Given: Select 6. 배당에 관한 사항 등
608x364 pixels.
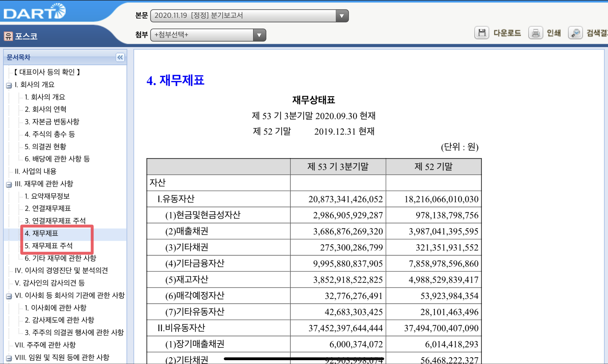Looking at the screenshot, I should pyautogui.click(x=57, y=159).
